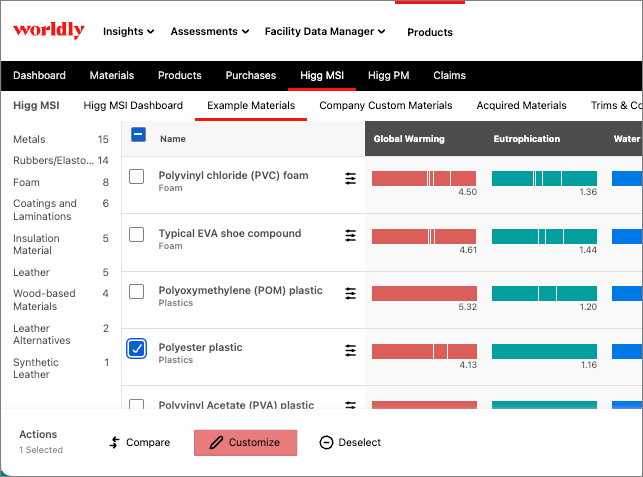The height and width of the screenshot is (477, 643).
Task: Filter by Metals category
Action: 61,139
